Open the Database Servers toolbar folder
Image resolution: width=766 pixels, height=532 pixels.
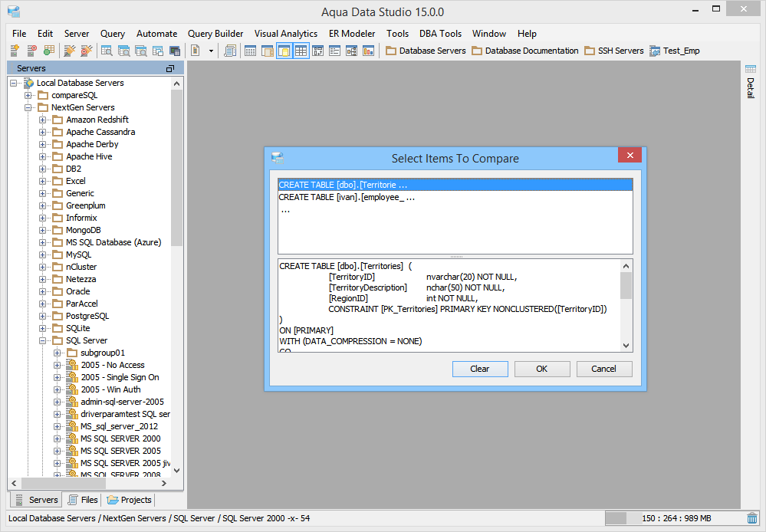click(x=426, y=51)
